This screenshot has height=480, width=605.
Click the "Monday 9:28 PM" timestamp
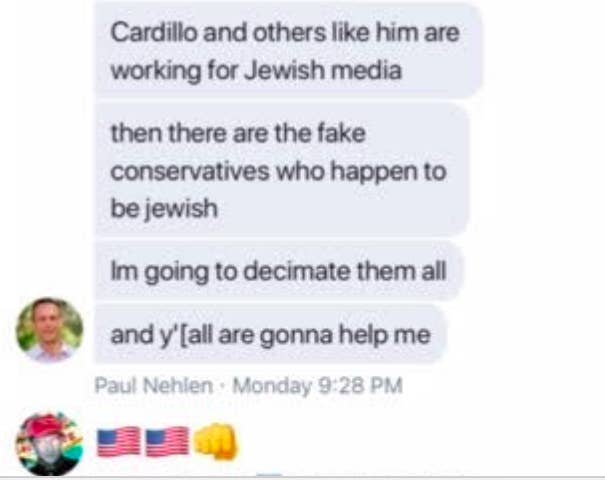pyautogui.click(x=317, y=385)
